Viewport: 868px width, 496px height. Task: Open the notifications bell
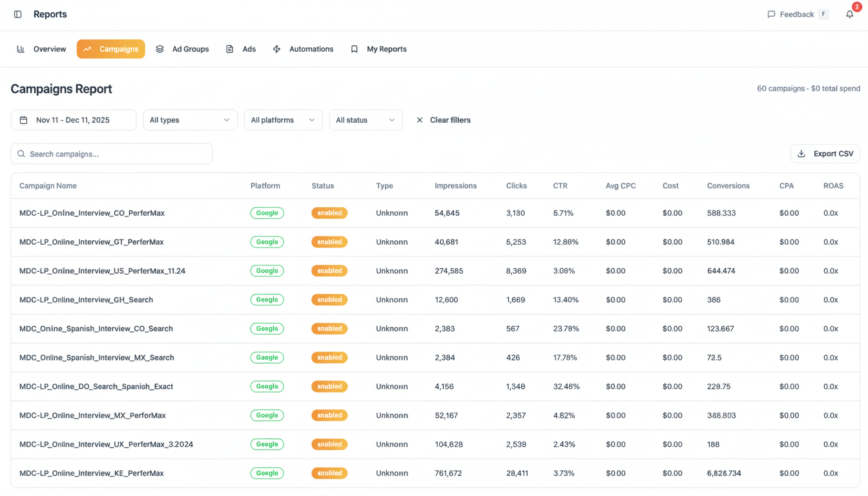[x=849, y=14]
